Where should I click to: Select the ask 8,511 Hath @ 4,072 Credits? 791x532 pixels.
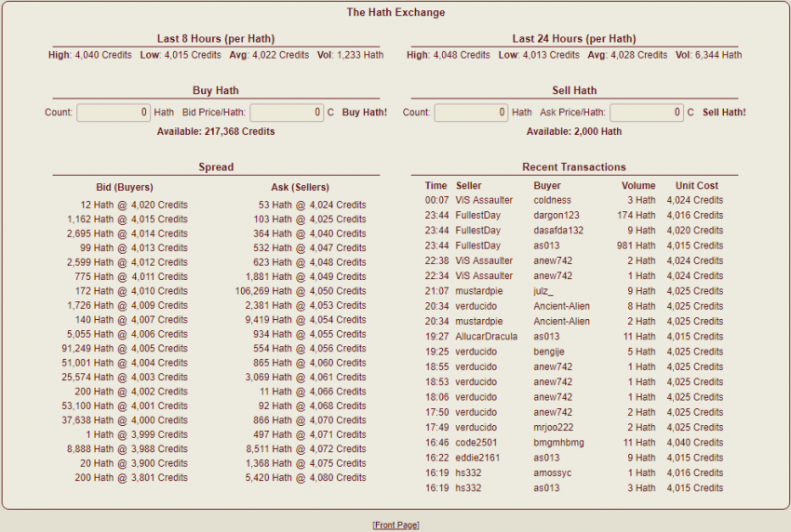click(306, 449)
